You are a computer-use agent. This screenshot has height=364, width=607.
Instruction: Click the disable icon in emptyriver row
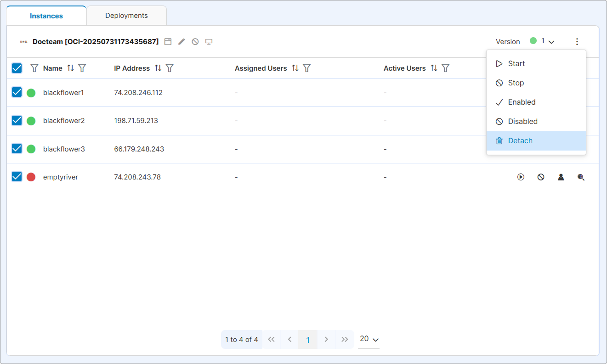click(541, 177)
